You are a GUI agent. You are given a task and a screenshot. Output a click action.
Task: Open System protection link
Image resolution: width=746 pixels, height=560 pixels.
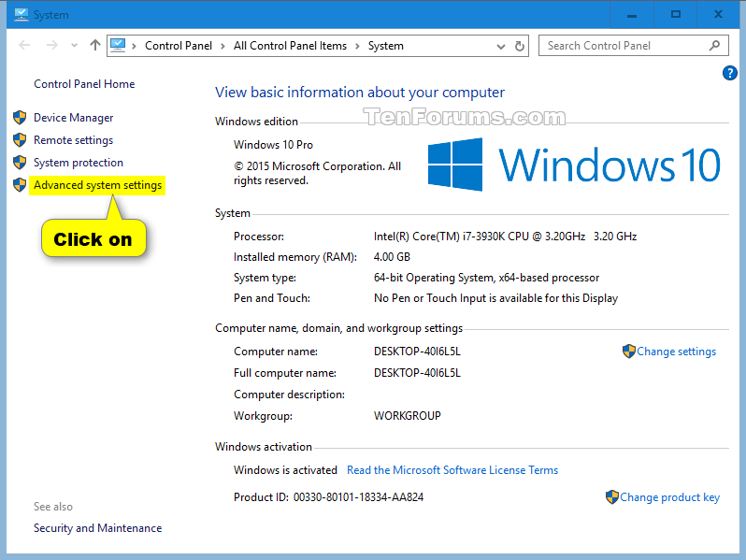[x=79, y=163]
